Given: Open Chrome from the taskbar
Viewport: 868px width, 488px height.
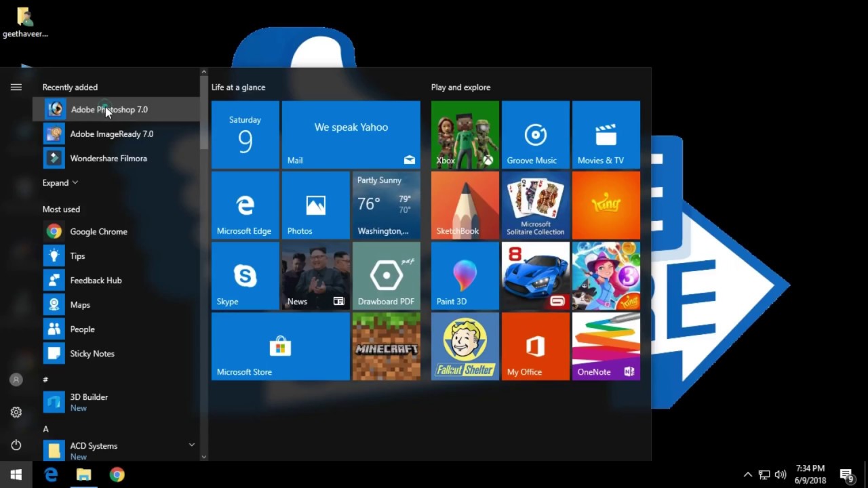Looking at the screenshot, I should (117, 474).
